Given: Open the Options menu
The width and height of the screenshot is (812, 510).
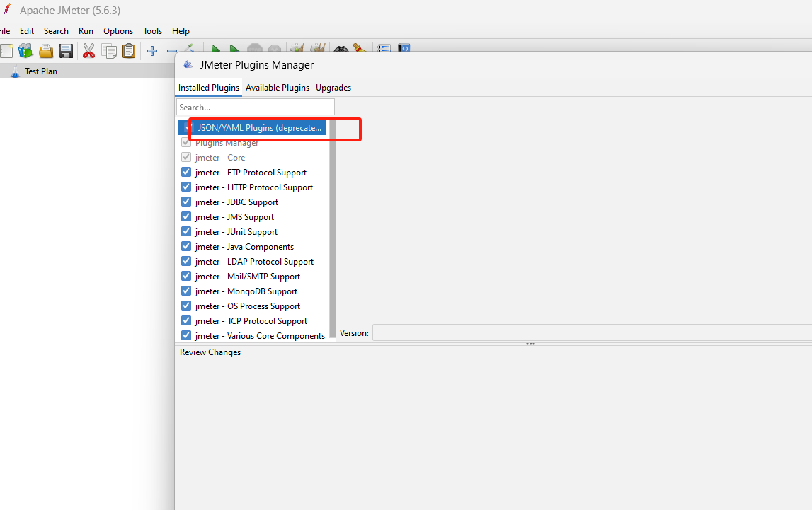Looking at the screenshot, I should pos(118,31).
